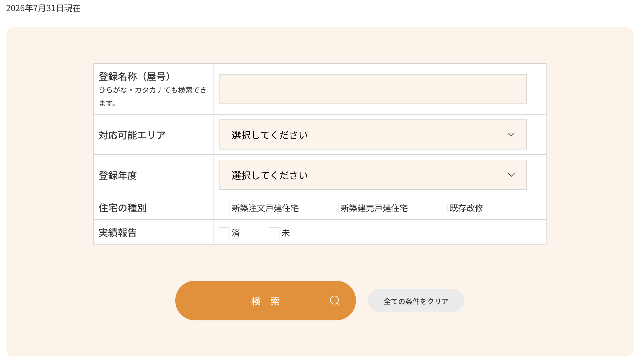Click 全ての条件をクリア button

(416, 301)
